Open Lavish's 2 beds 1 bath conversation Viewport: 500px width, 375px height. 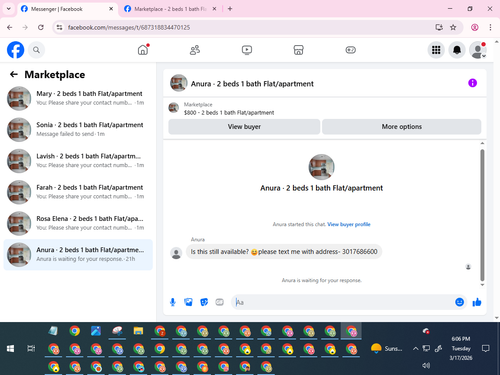point(78,161)
